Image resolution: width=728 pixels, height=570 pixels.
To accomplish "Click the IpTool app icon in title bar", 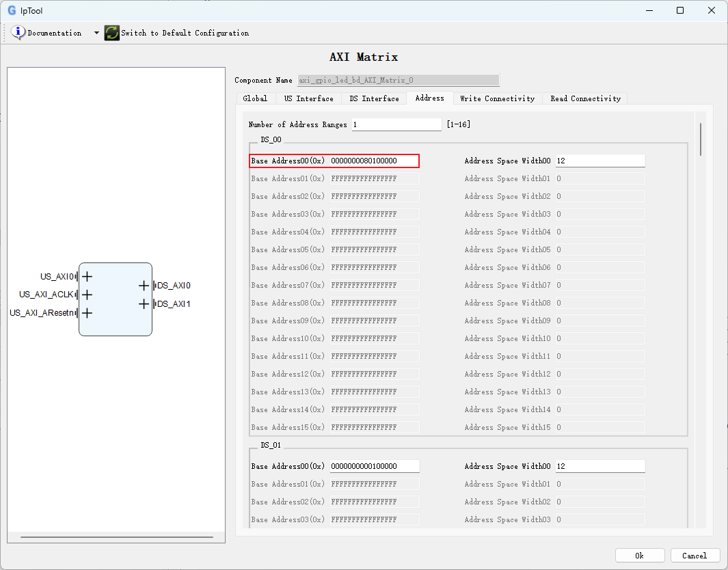I will click(x=12, y=10).
